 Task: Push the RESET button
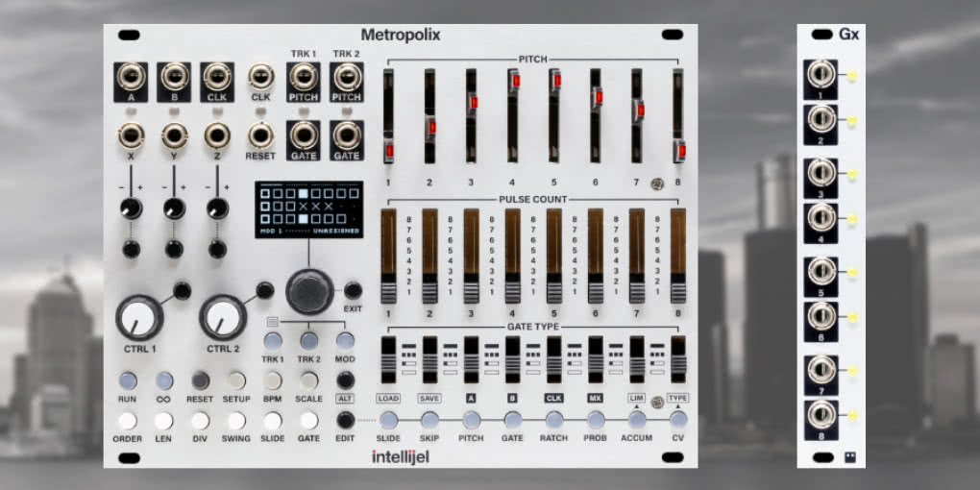click(200, 380)
